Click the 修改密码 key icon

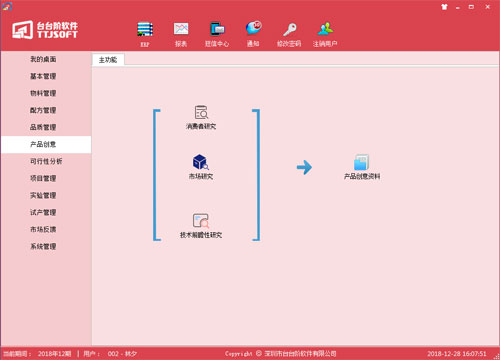click(x=289, y=30)
